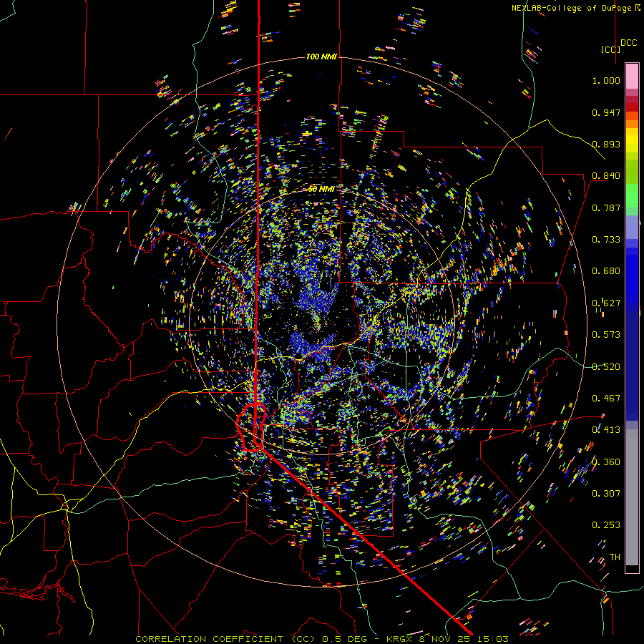644x644 pixels.
Task: Pick the gray band on the color bar
Action: pyautogui.click(x=632, y=497)
